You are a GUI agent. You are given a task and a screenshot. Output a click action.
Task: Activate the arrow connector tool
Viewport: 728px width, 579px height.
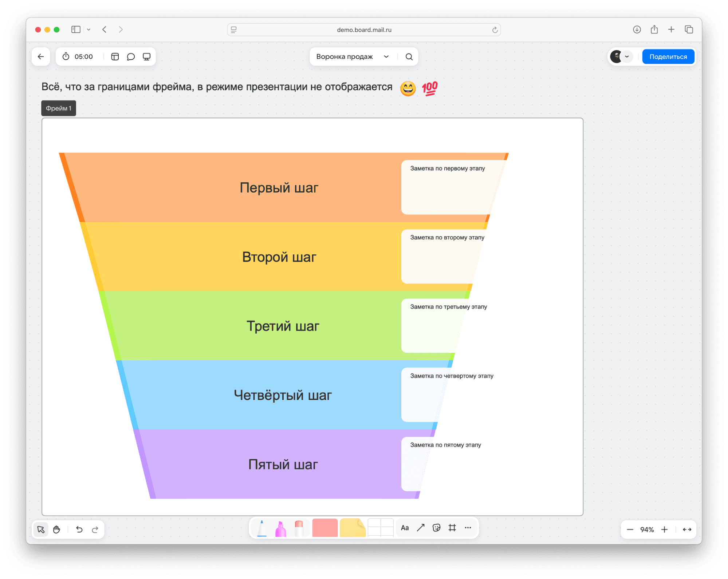(x=421, y=528)
